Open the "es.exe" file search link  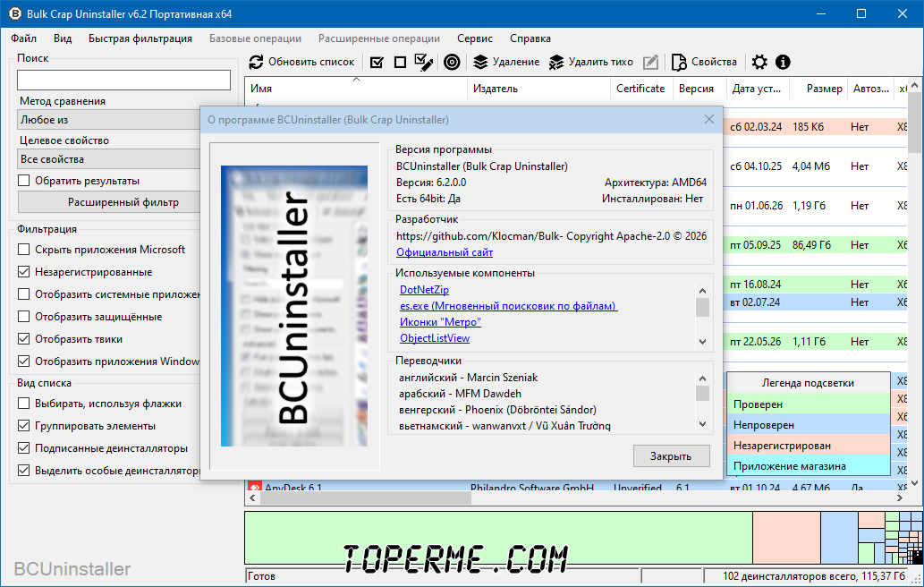click(x=508, y=306)
